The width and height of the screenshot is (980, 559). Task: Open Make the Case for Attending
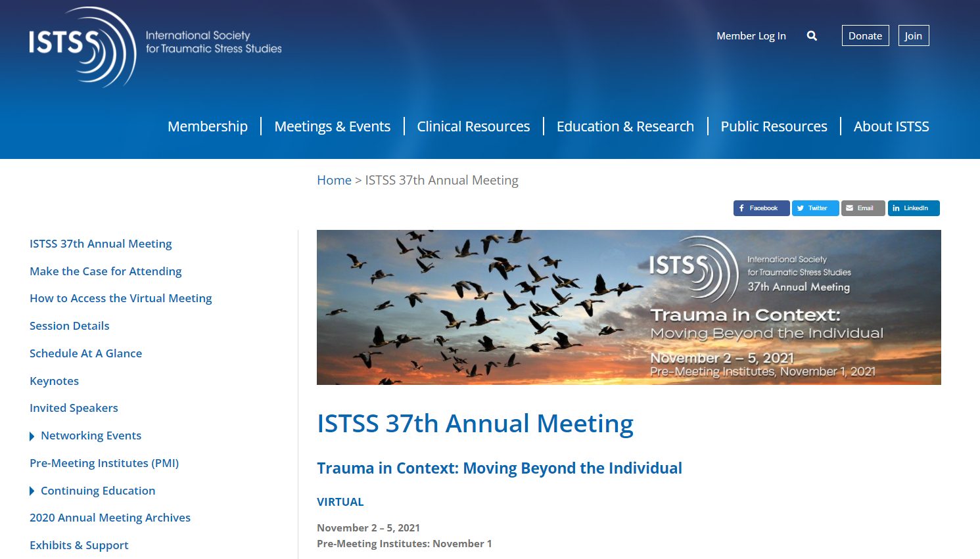pos(105,271)
